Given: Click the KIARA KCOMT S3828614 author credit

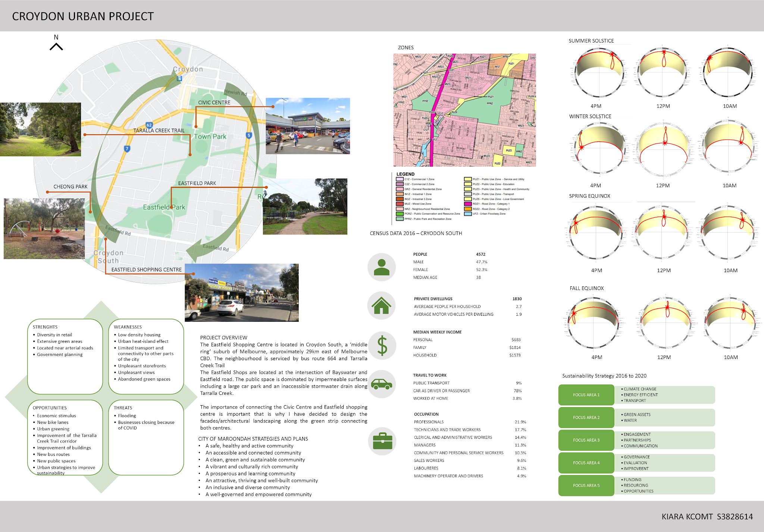Looking at the screenshot, I should pos(707,517).
